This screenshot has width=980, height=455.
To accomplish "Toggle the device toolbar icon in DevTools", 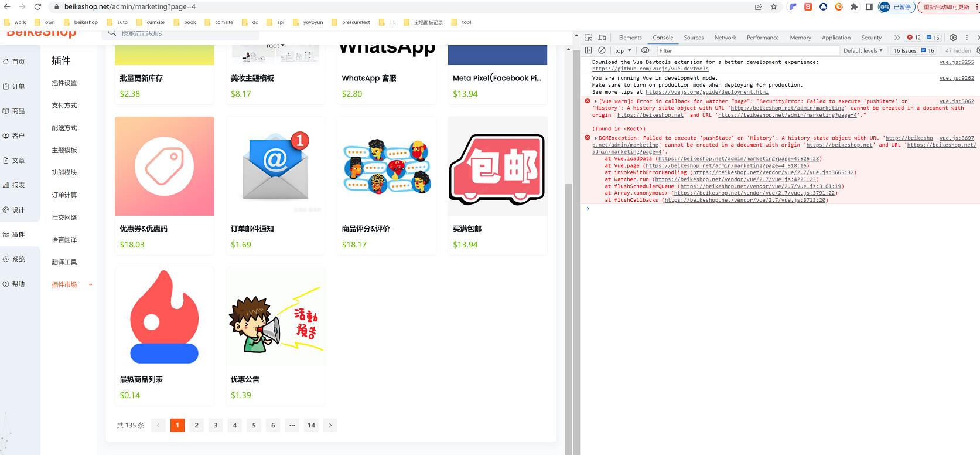I will 602,38.
